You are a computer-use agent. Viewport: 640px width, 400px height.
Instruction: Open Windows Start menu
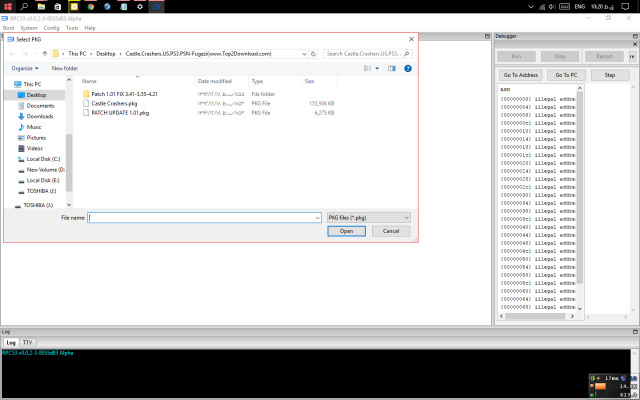[7, 6]
